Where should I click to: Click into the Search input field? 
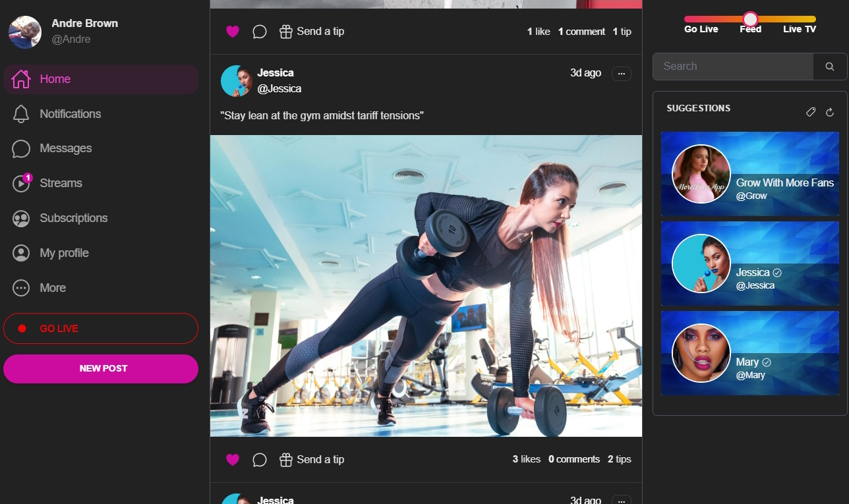point(733,67)
